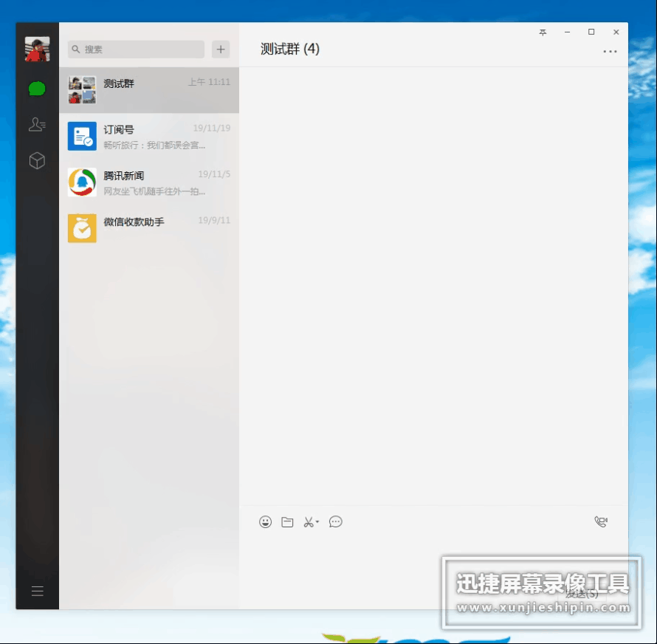This screenshot has height=644, width=657.
Task: Open chat history bubble icon
Action: (x=336, y=522)
